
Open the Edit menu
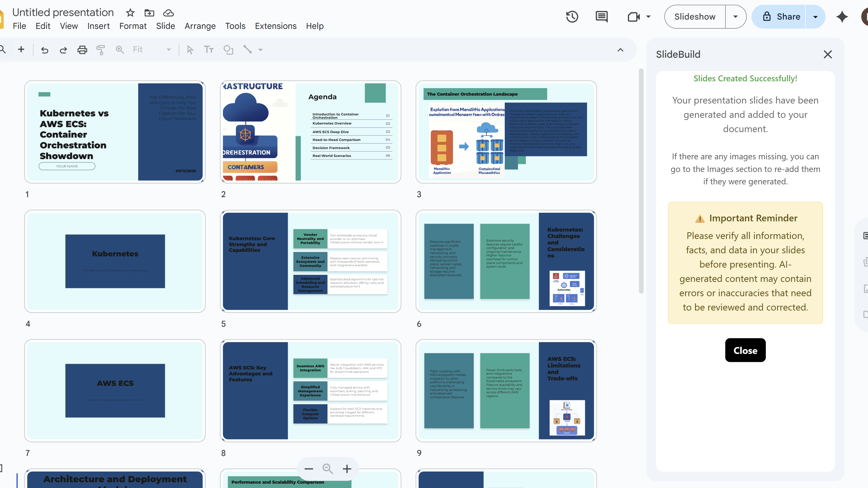[x=43, y=26]
